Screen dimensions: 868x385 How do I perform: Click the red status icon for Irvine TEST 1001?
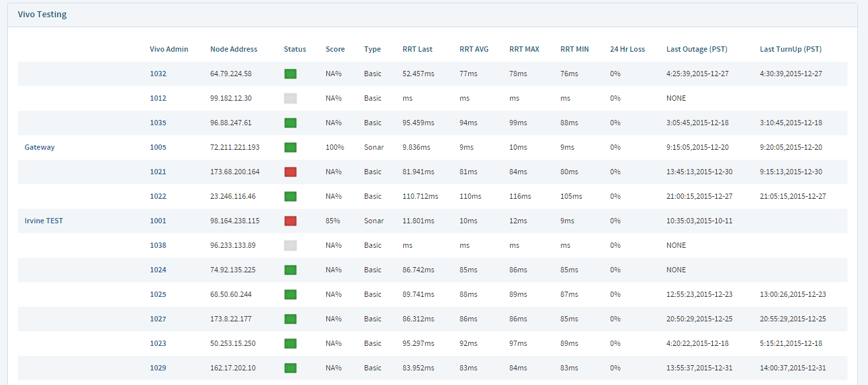pyautogui.click(x=290, y=221)
